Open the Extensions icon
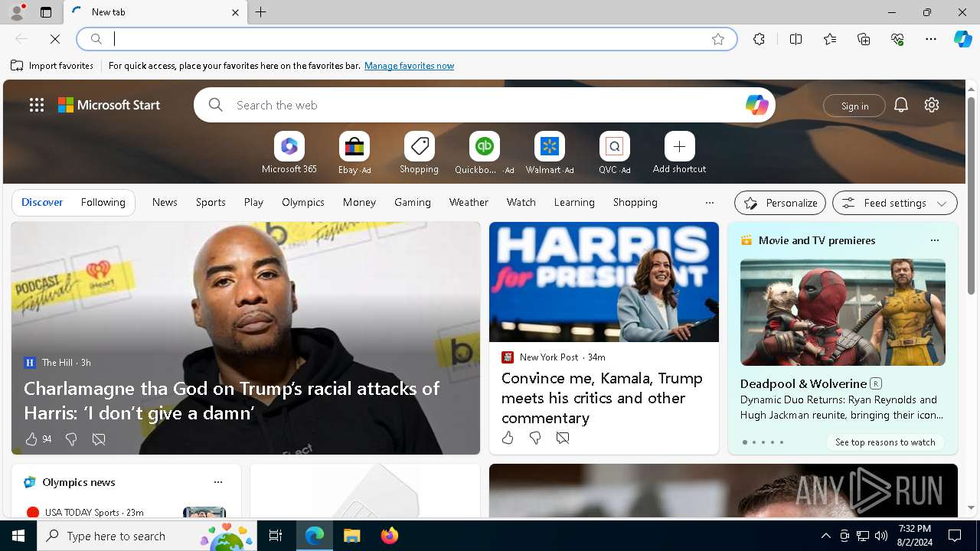Viewport: 980px width, 551px height. point(759,39)
